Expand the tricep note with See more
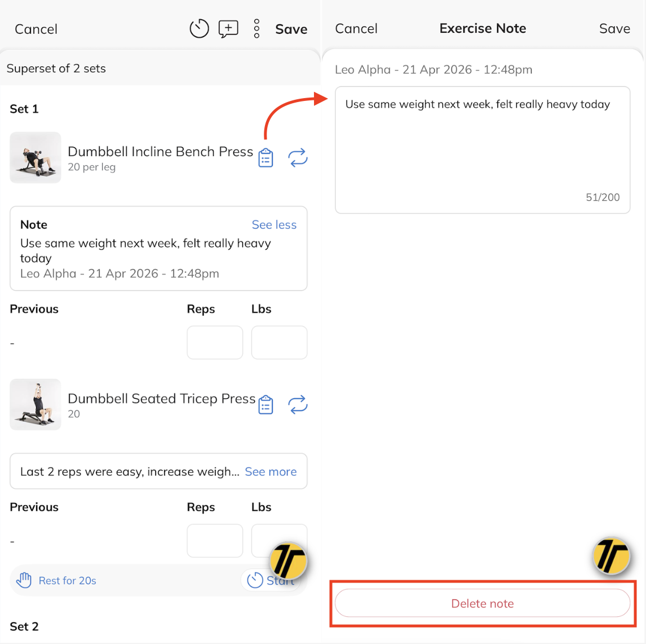 coord(271,472)
